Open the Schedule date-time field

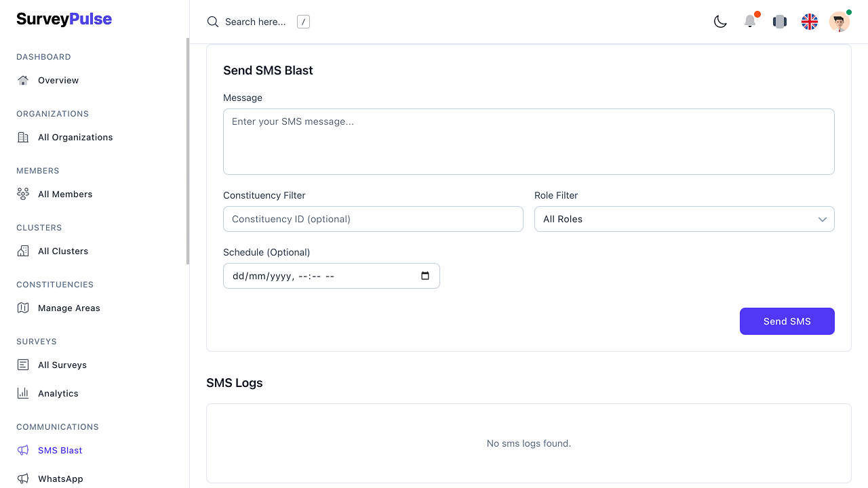point(319,276)
